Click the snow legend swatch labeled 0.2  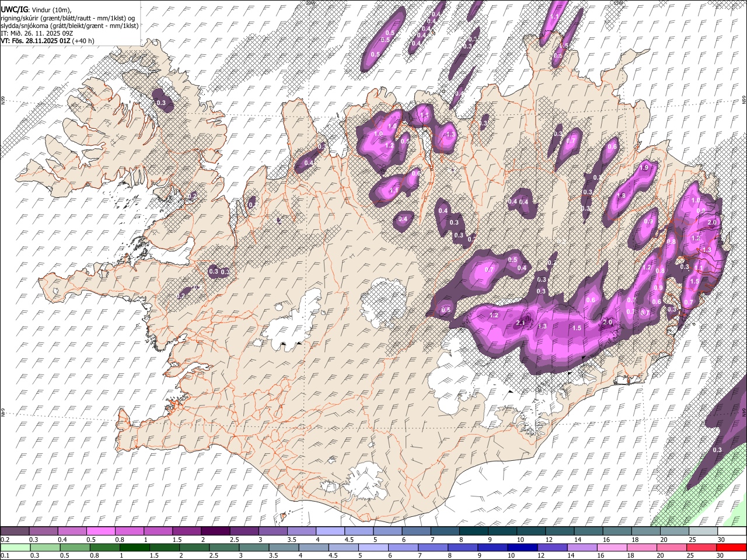(x=15, y=531)
